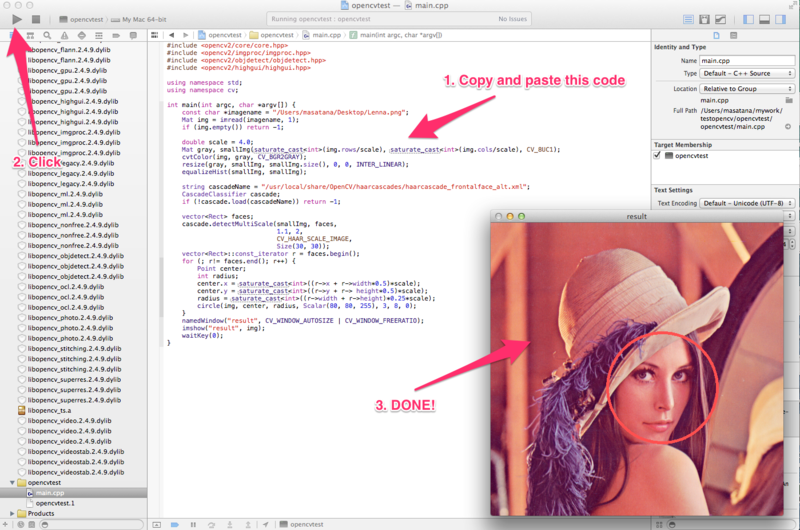800x530 pixels.
Task: Open the breakpoint navigator icon
Action: pos(116,35)
